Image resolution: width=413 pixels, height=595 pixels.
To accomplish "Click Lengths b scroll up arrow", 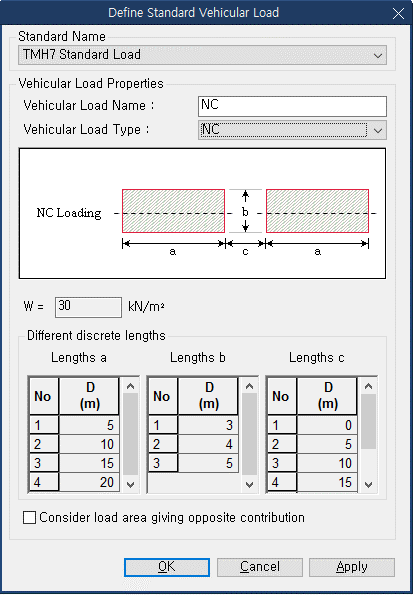I will tap(250, 387).
